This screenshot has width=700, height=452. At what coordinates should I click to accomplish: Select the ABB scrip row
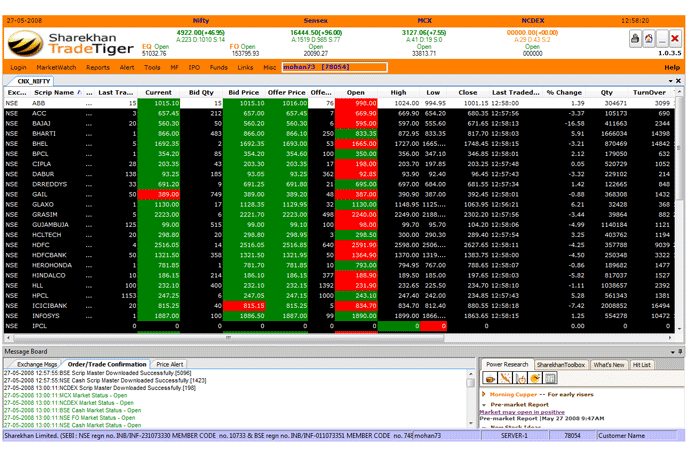(x=339, y=103)
